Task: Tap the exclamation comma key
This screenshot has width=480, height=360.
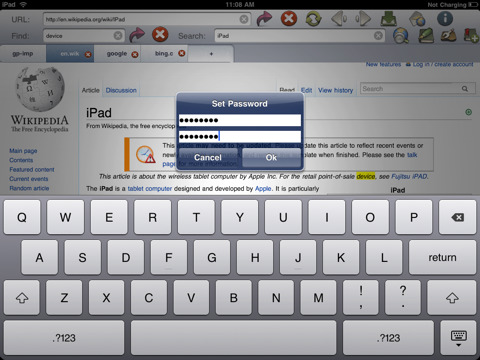Action: [361, 298]
